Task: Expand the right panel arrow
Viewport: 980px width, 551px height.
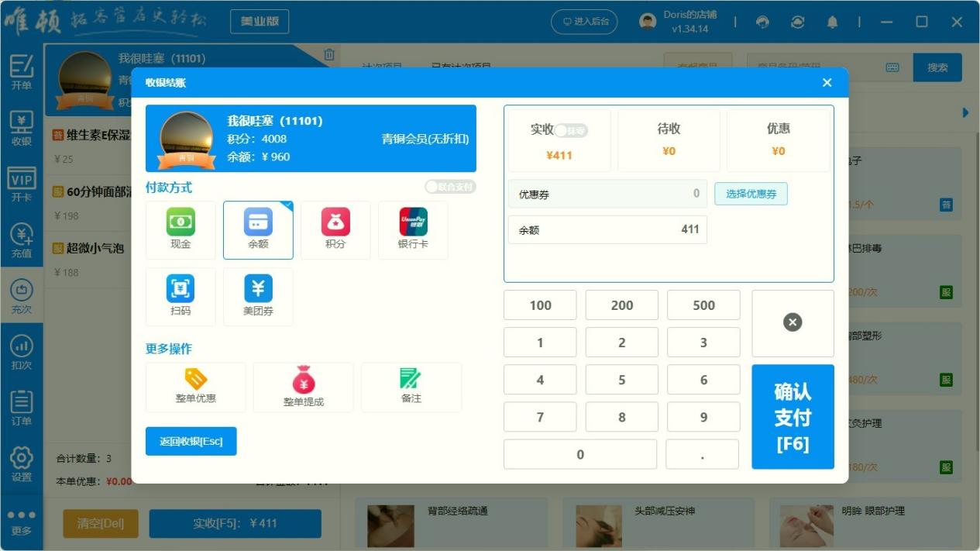Action: pyautogui.click(x=965, y=113)
